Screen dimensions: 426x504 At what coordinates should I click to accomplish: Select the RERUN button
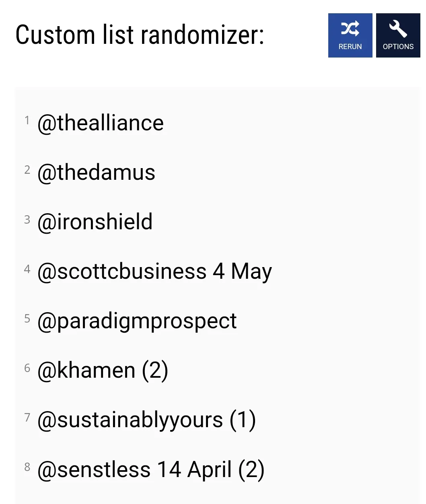click(x=350, y=35)
